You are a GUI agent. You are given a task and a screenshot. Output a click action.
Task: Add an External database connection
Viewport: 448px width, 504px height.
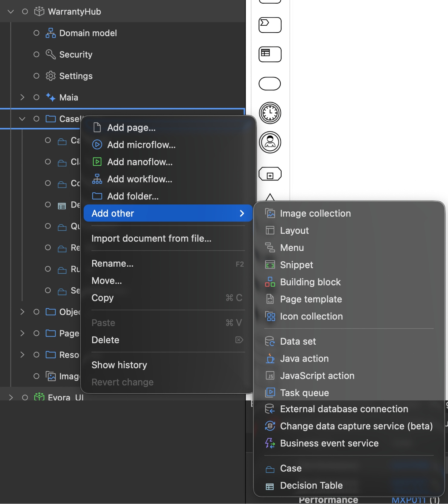pyautogui.click(x=349, y=409)
